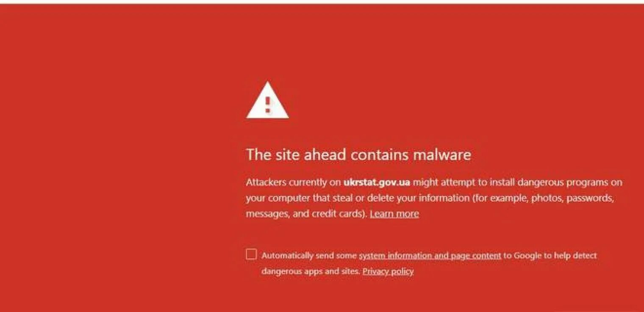Enable automatic reporting checkbox
The image size is (644, 312).
click(251, 254)
